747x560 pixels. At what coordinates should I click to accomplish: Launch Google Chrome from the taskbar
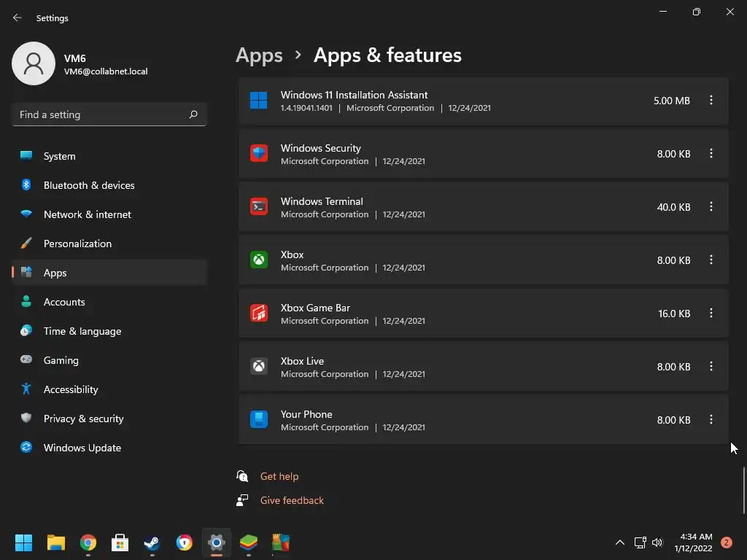88,542
